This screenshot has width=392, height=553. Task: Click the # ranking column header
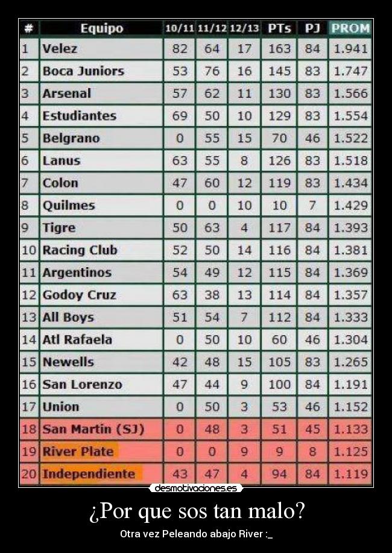click(x=28, y=28)
